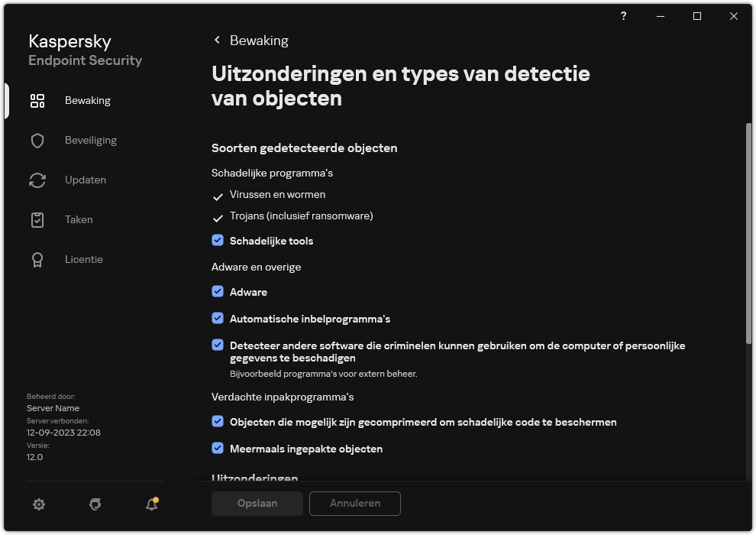Disable the Schadelijke tools checkbox

coord(218,240)
